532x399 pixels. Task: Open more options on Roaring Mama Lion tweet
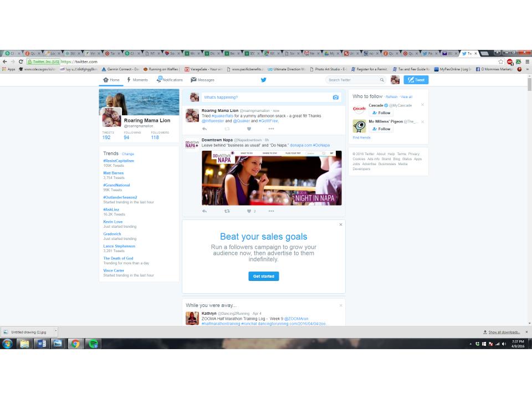point(271,129)
